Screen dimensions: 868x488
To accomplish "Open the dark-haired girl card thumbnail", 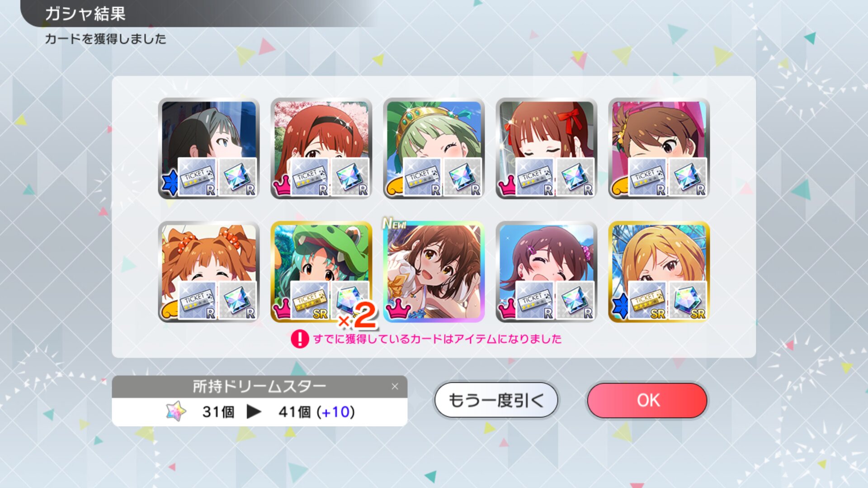I will pyautogui.click(x=208, y=148).
